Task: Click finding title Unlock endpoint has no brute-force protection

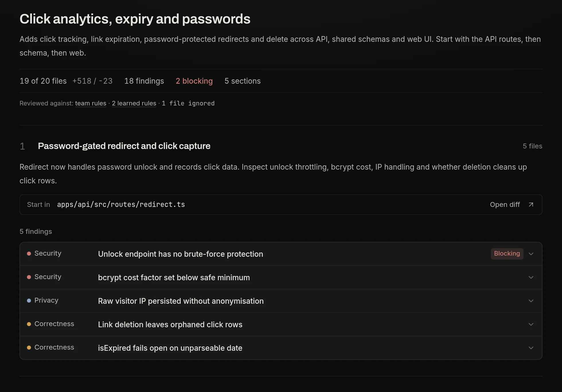Action: tap(181, 254)
